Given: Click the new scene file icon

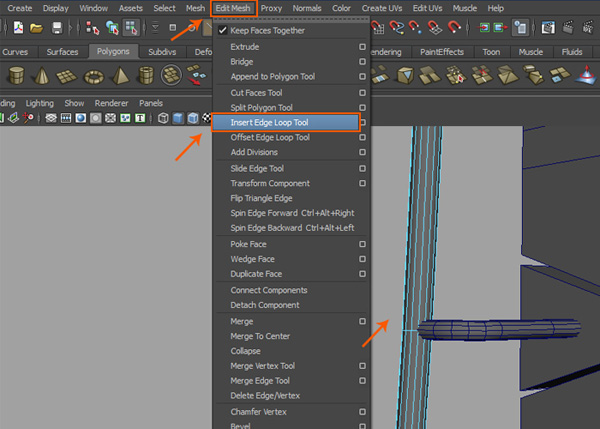Looking at the screenshot, I should click(x=18, y=28).
